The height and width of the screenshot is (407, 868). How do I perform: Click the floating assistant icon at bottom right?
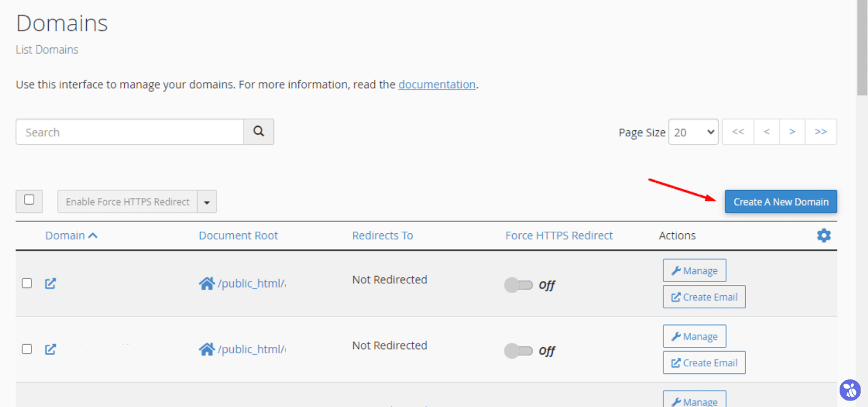click(x=850, y=390)
